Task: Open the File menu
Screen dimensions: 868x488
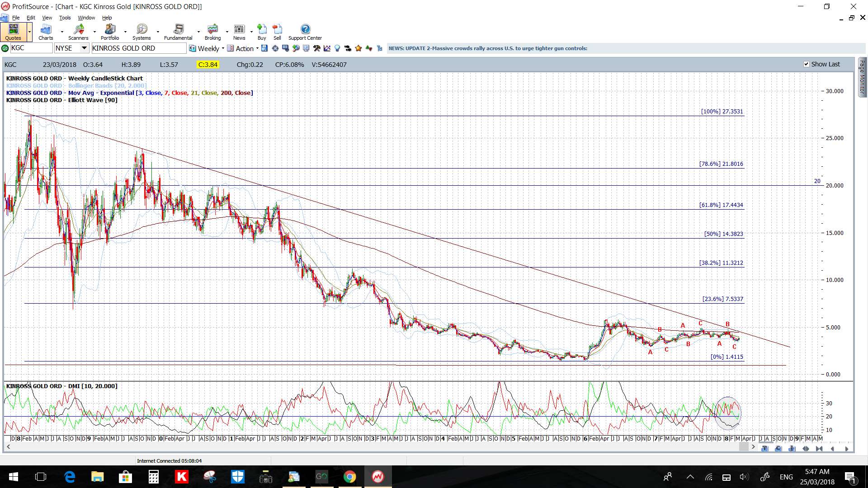Action: click(16, 18)
